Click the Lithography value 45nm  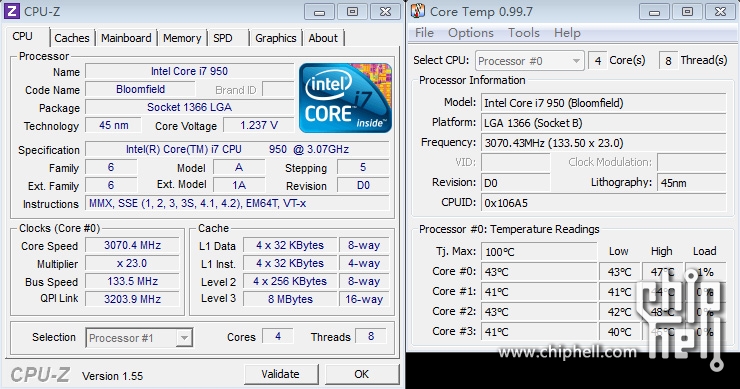coord(691,183)
